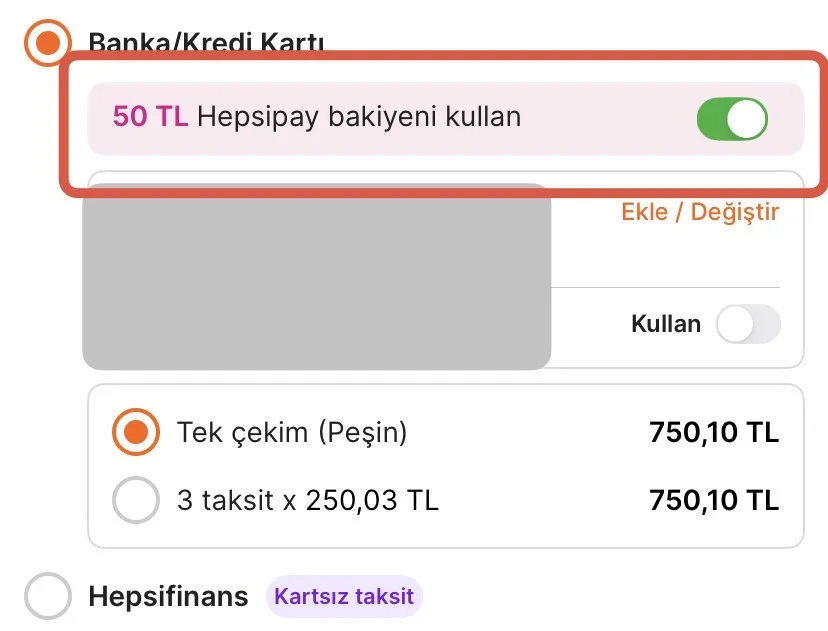The height and width of the screenshot is (631, 828).
Task: Select the Banka/Kredi Kartı radio button
Action: 46,43
